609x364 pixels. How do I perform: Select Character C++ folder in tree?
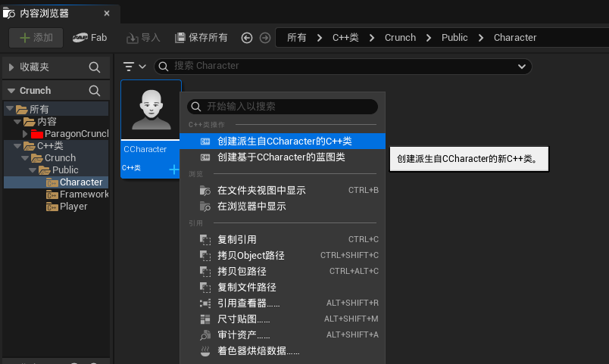[x=74, y=182]
